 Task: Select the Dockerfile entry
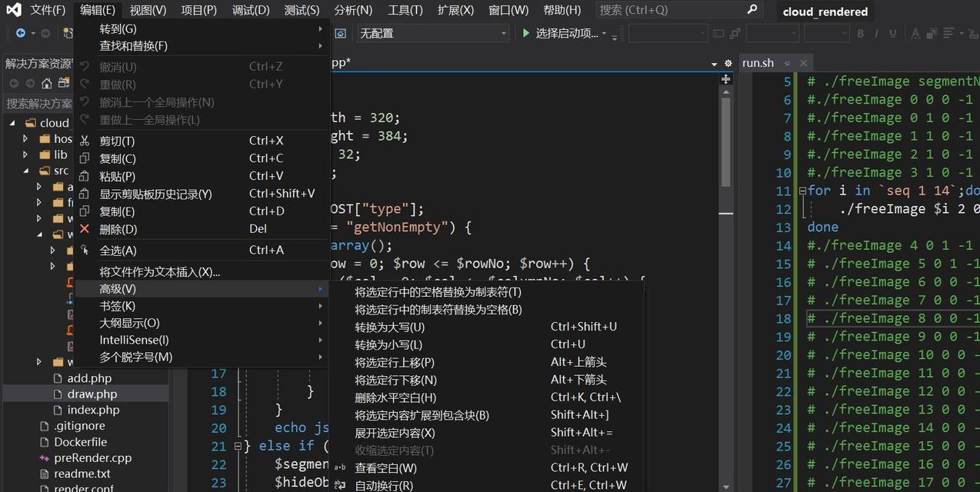[80, 442]
